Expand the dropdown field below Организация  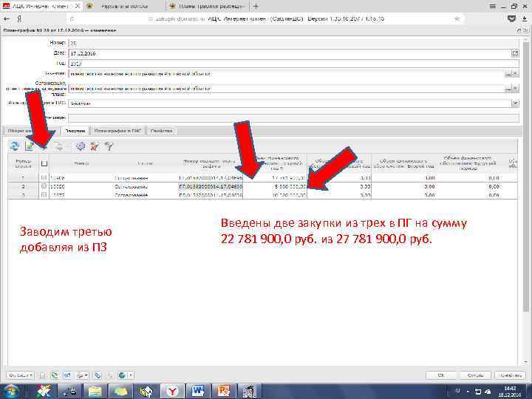tap(515, 103)
